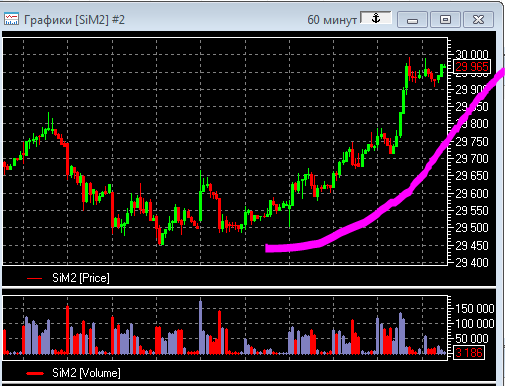The height and width of the screenshot is (386, 505).
Task: Close the SiM2 chart window
Action: [x=478, y=20]
